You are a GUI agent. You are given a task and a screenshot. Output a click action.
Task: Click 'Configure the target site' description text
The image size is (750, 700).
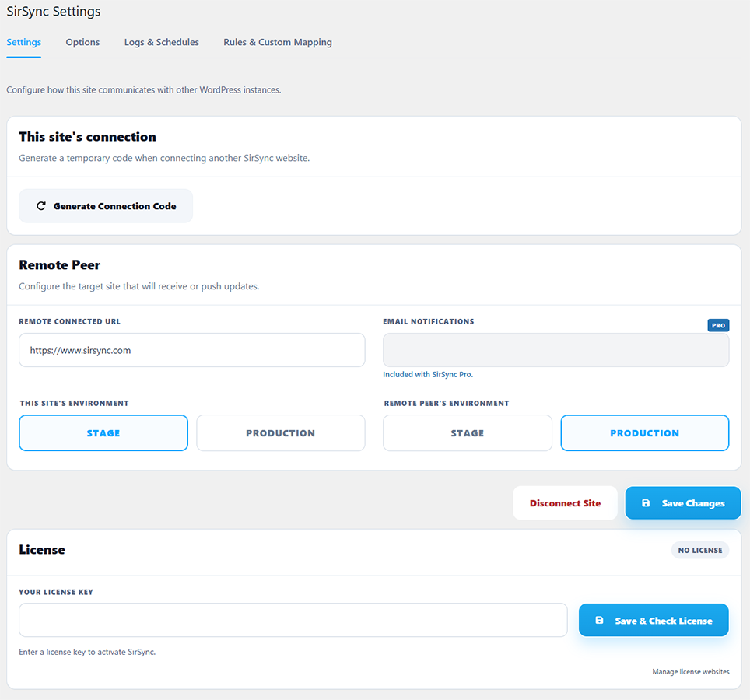pos(139,286)
